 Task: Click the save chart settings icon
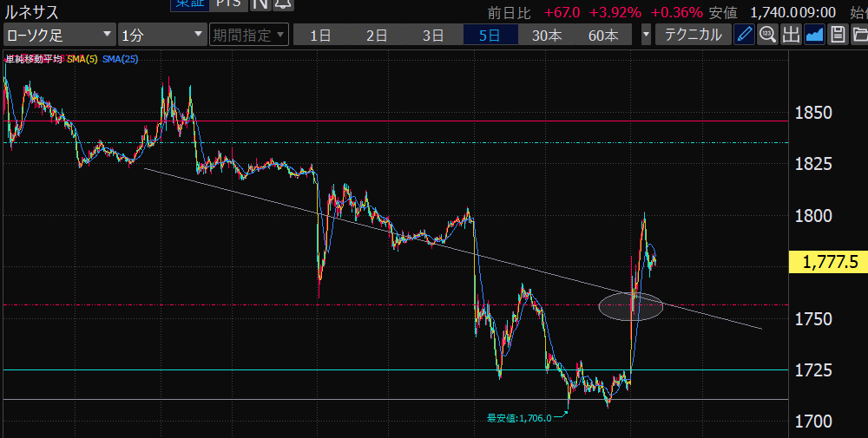pyautogui.click(x=838, y=35)
